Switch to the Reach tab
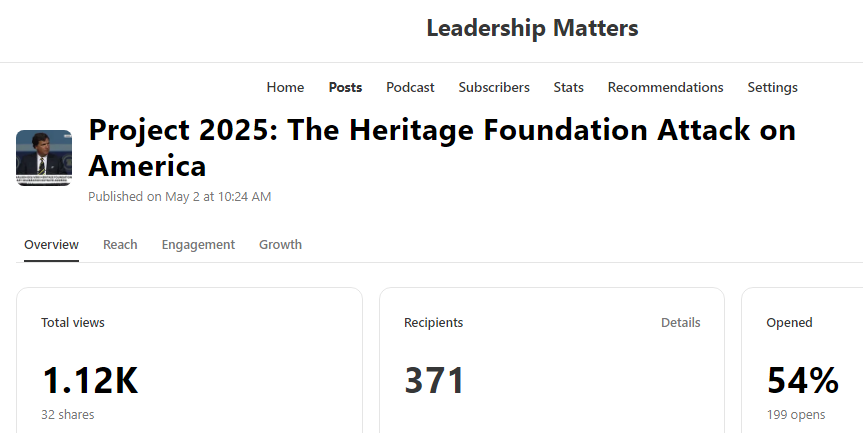The height and width of the screenshot is (433, 863). [x=120, y=244]
